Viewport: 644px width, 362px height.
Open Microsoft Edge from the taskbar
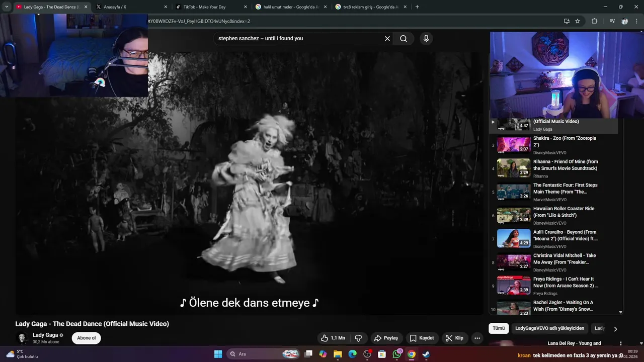[x=352, y=354]
